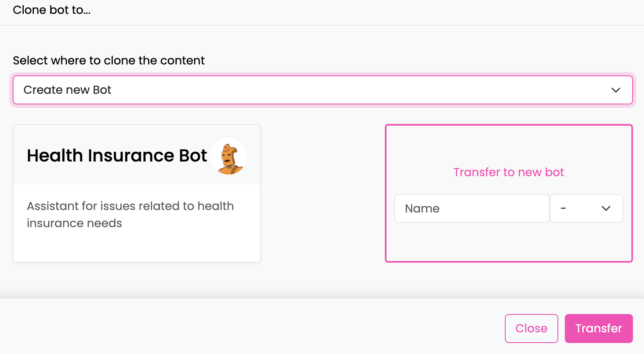This screenshot has width=644, height=354.
Task: Click the "Name" placeholder text
Action: [422, 208]
